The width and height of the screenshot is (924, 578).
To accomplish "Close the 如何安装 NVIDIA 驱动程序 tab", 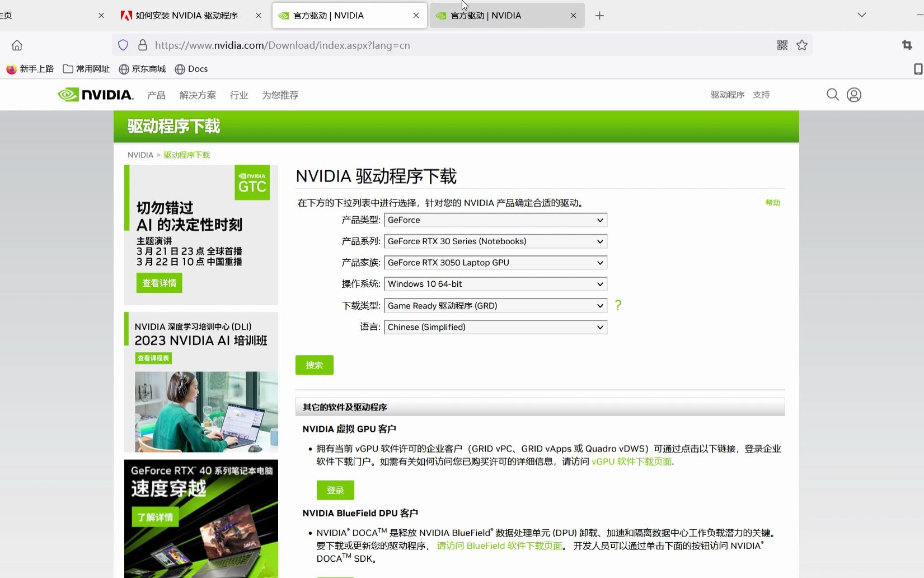I will (x=259, y=16).
